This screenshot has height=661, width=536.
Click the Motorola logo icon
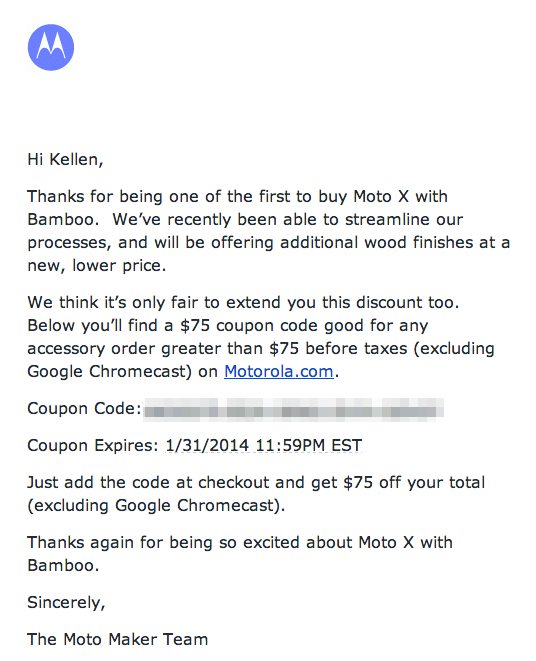[51, 47]
